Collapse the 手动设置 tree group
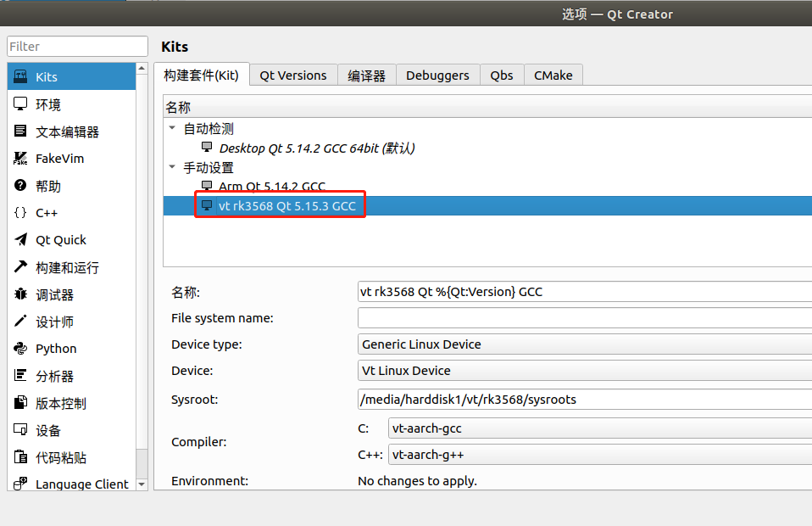 click(x=173, y=168)
